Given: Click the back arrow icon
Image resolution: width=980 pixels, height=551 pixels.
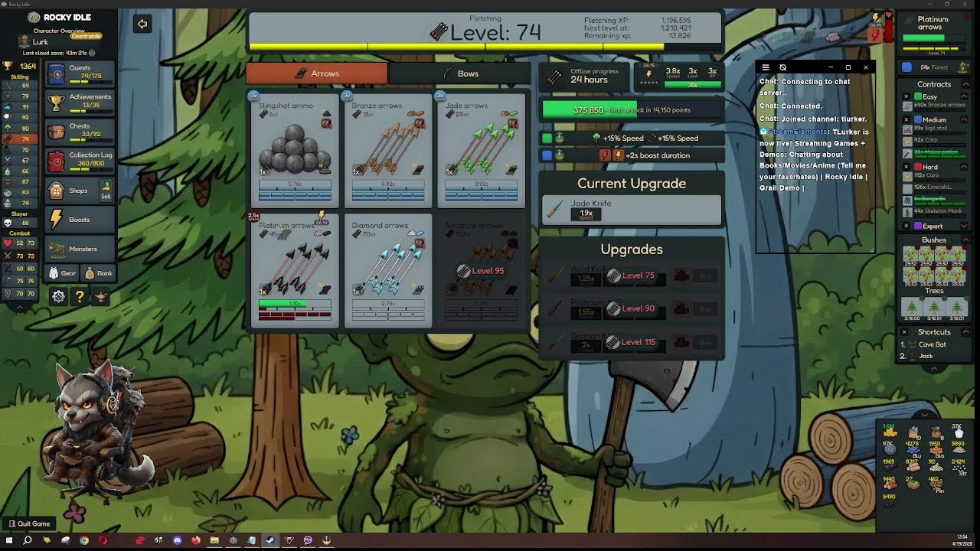Looking at the screenshot, I should tap(142, 24).
